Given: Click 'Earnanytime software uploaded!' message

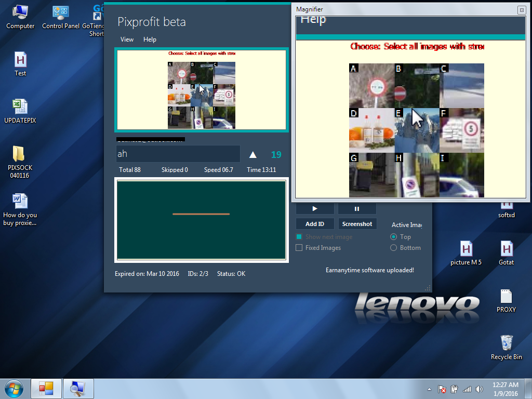Looking at the screenshot, I should coord(370,270).
